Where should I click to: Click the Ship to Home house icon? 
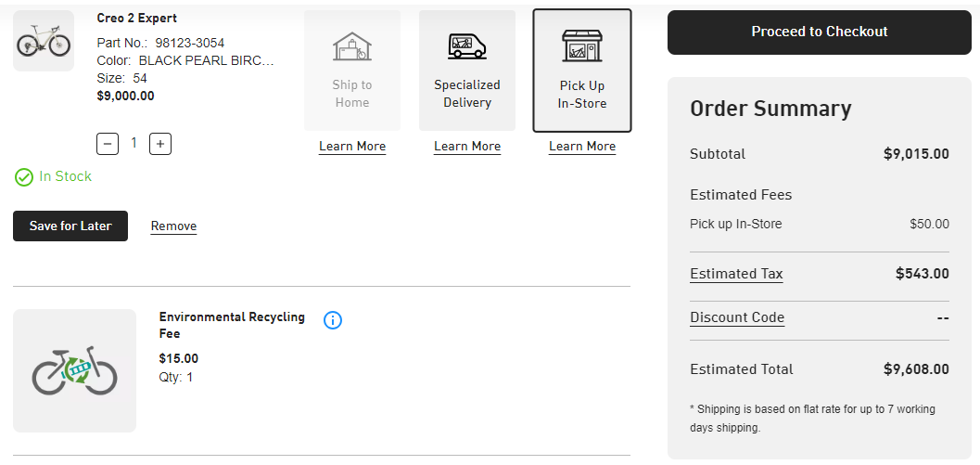[x=352, y=46]
